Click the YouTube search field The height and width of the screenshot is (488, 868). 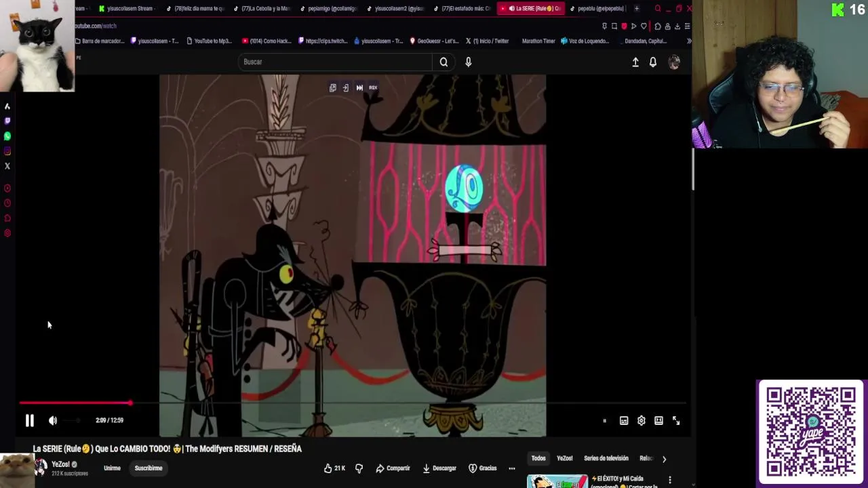[336, 62]
